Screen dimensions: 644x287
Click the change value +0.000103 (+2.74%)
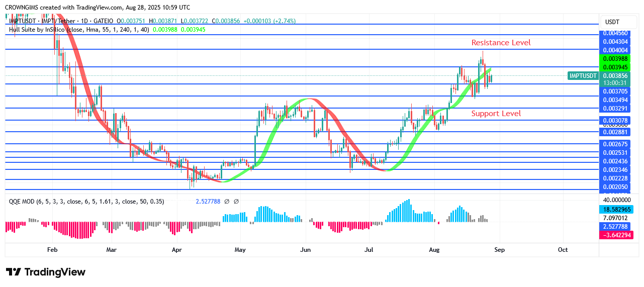coord(269,21)
